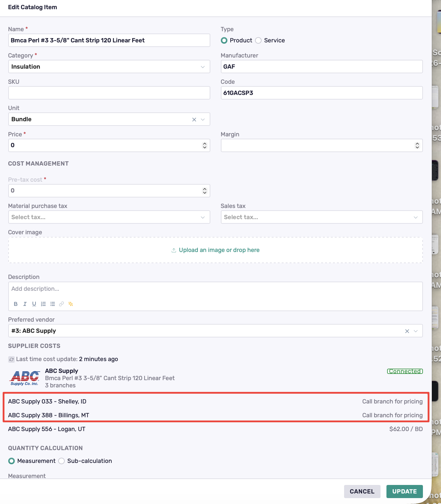
Task: Click the AI sparkle icon in the description toolbar
Action: coord(71,304)
